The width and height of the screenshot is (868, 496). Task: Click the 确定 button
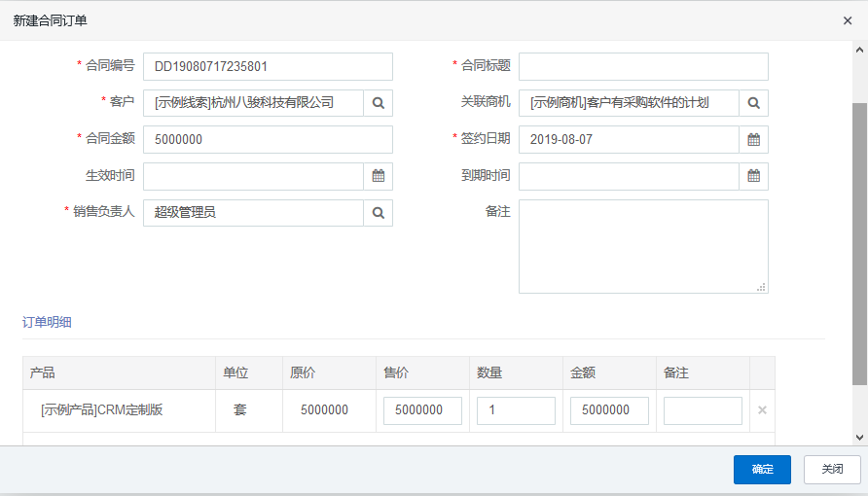coord(762,470)
